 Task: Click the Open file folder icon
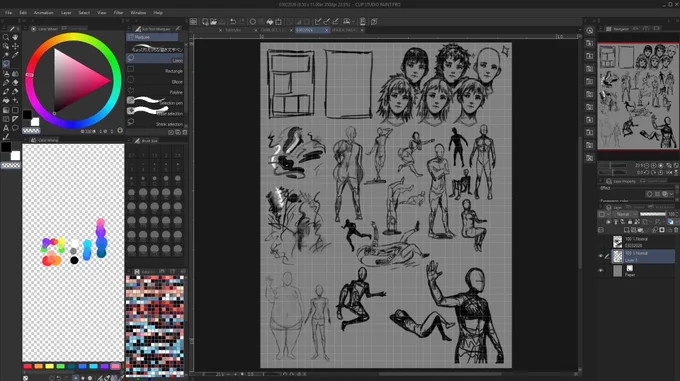click(x=213, y=22)
